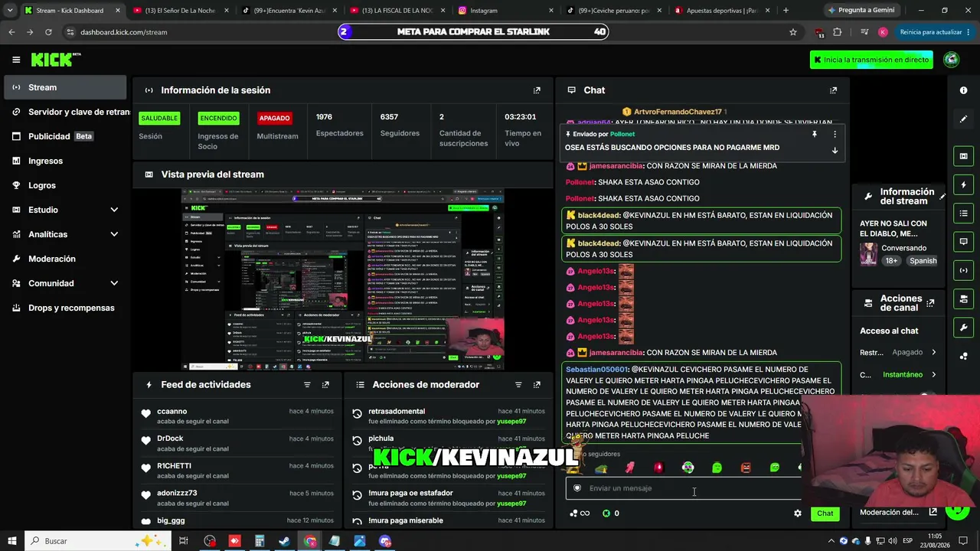Unpin the pinned chat message
Screen dimensions: 980x551
coord(815,134)
